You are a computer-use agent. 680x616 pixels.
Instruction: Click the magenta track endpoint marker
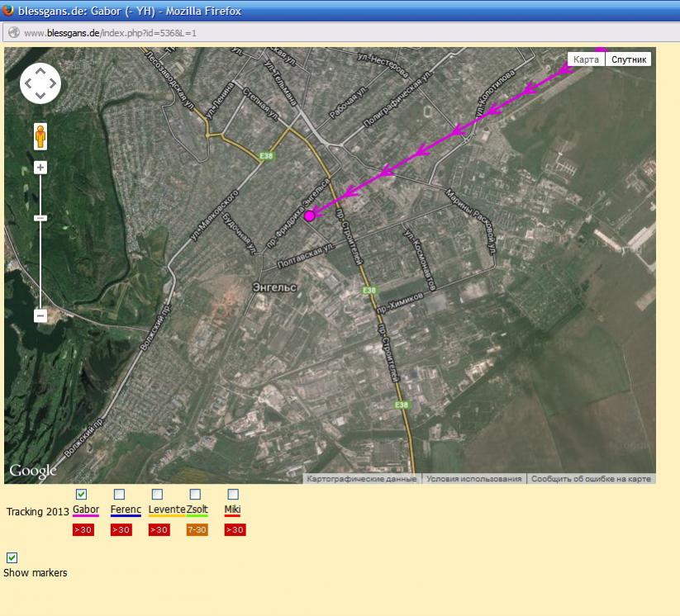(x=310, y=216)
